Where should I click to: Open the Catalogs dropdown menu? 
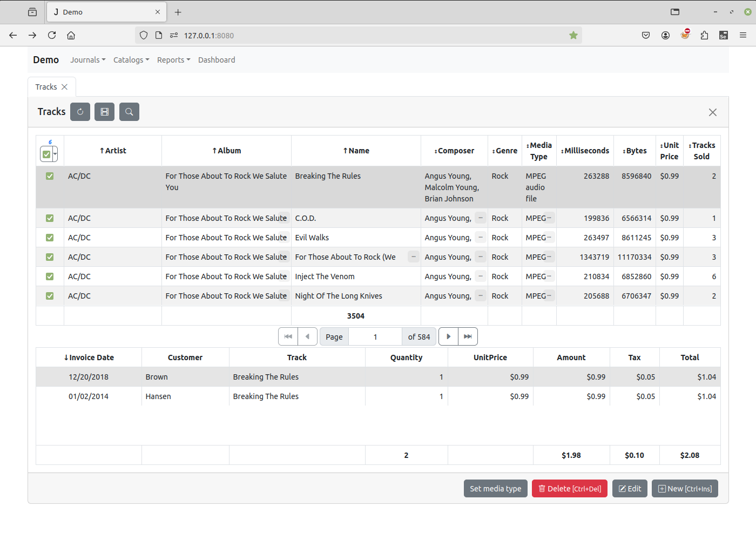[131, 60]
